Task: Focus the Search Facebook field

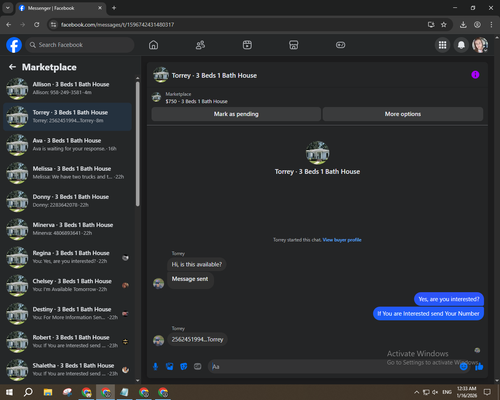Action: 80,45
